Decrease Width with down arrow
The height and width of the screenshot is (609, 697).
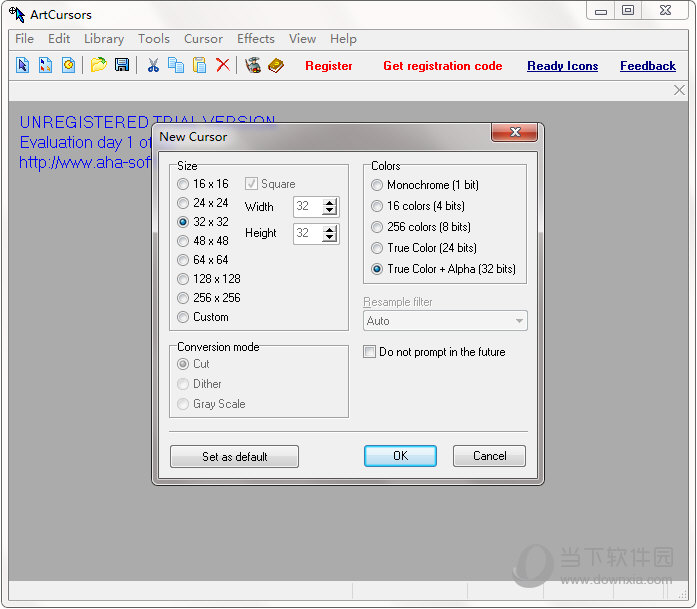point(329,211)
